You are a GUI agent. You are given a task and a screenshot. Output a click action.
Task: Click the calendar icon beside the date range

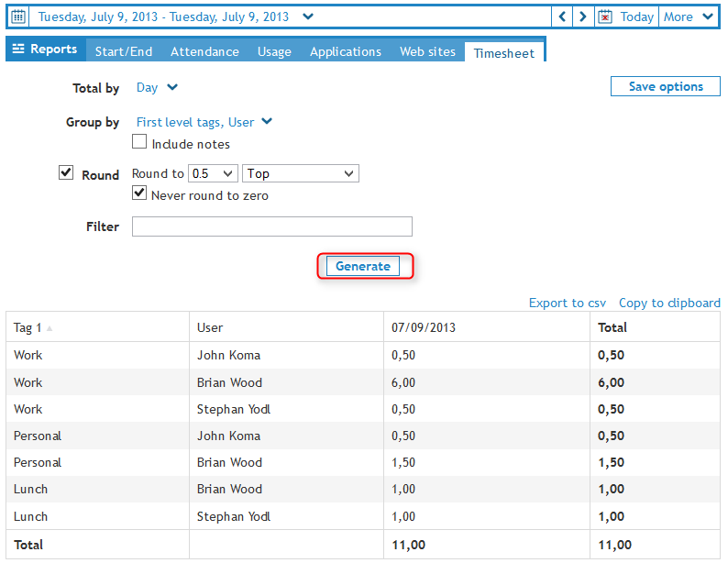pyautogui.click(x=18, y=17)
